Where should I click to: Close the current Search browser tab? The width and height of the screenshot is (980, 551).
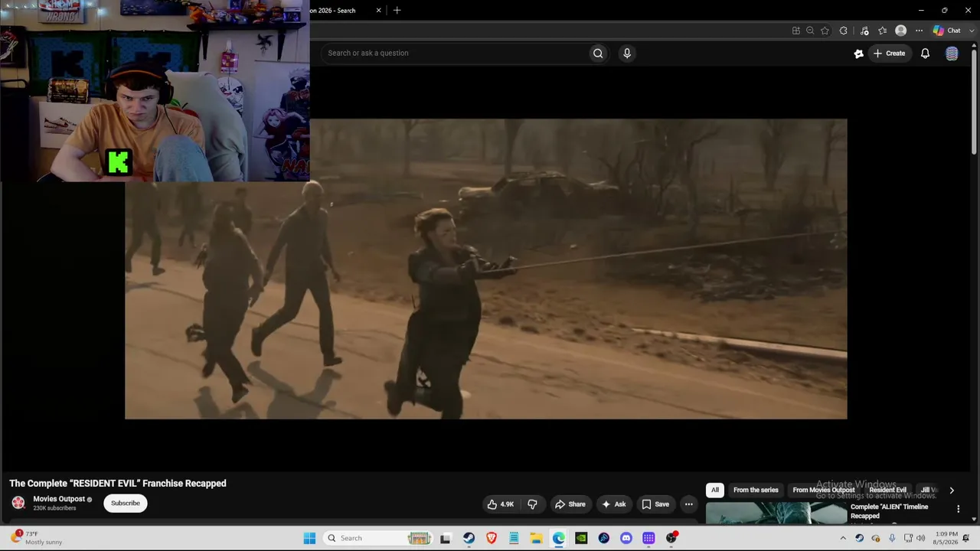point(378,10)
